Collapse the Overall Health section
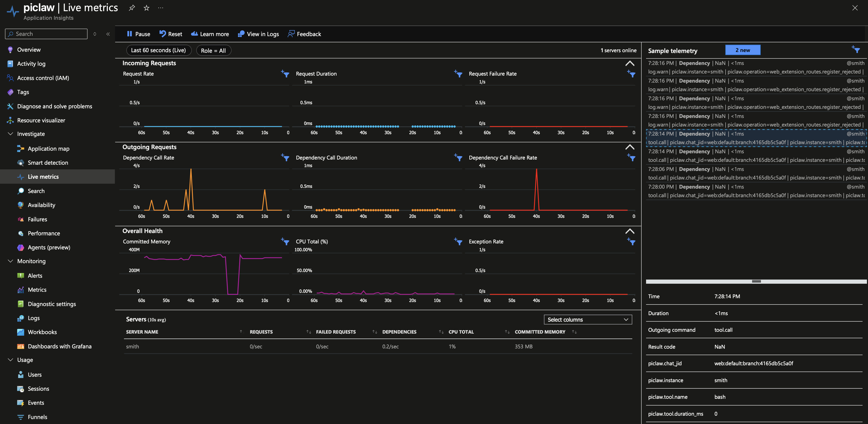 click(x=629, y=231)
